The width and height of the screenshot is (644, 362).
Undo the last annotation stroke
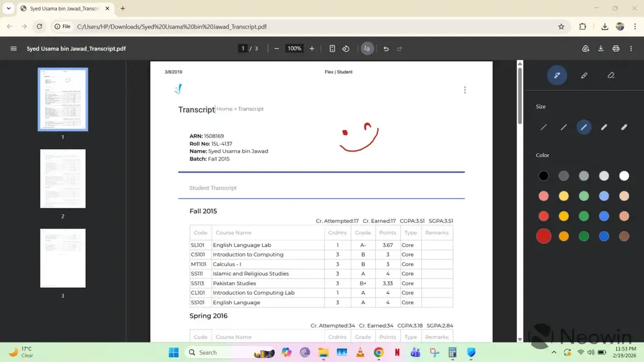pyautogui.click(x=386, y=49)
